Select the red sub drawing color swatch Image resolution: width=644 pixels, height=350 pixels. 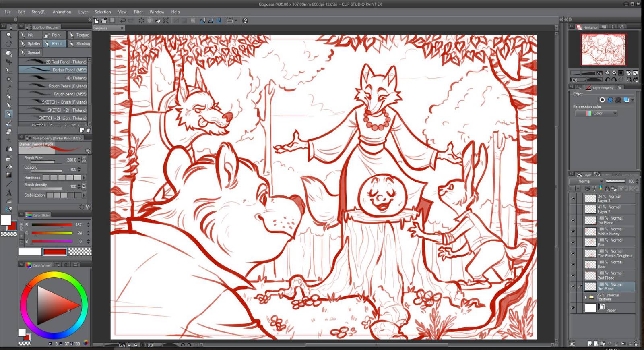click(x=55, y=252)
